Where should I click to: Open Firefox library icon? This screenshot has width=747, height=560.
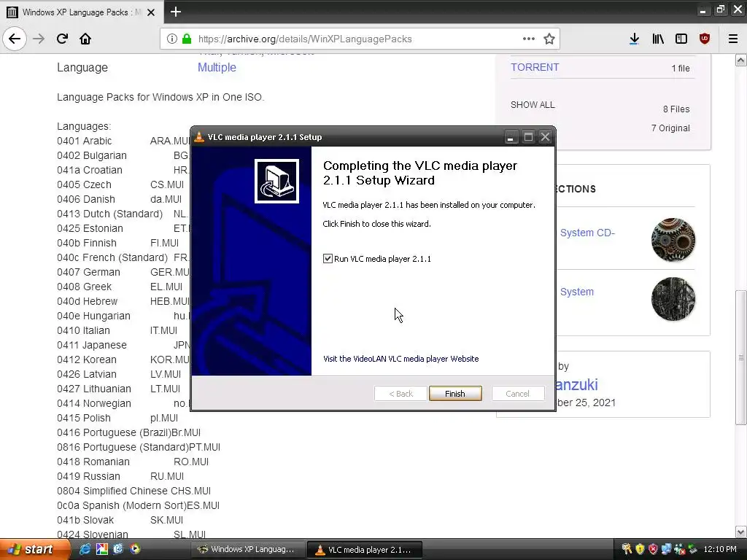pos(658,39)
